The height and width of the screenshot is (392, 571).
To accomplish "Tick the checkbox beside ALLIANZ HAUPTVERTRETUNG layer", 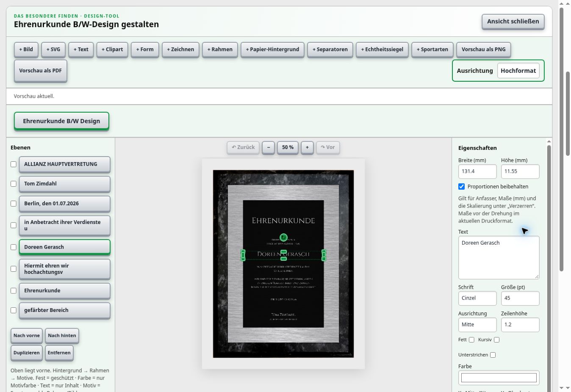I will pyautogui.click(x=14, y=164).
